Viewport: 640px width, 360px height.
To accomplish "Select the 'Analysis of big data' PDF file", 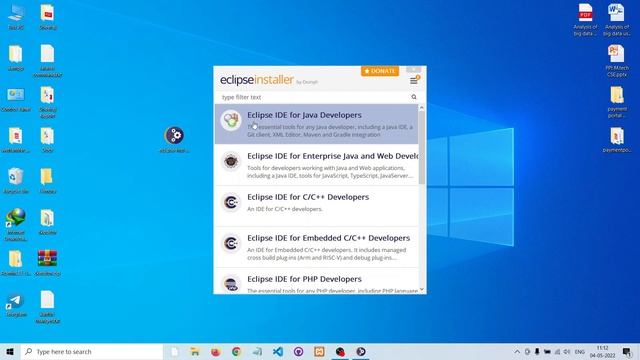I will [x=585, y=20].
